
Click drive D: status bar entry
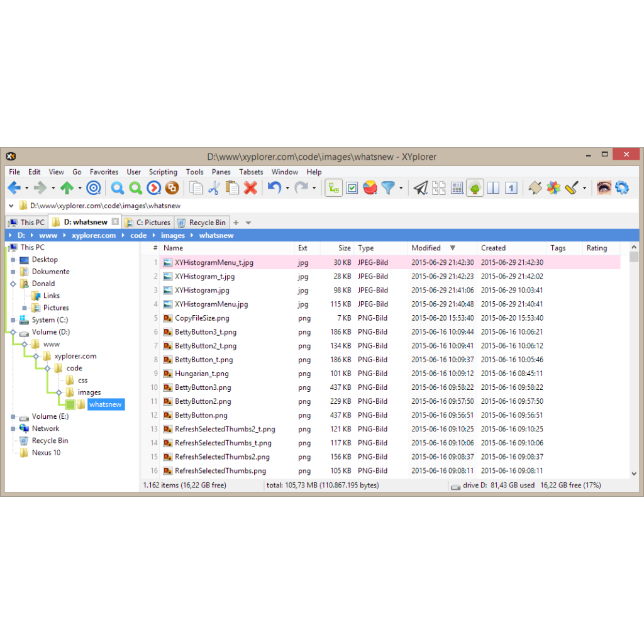pyautogui.click(x=525, y=486)
